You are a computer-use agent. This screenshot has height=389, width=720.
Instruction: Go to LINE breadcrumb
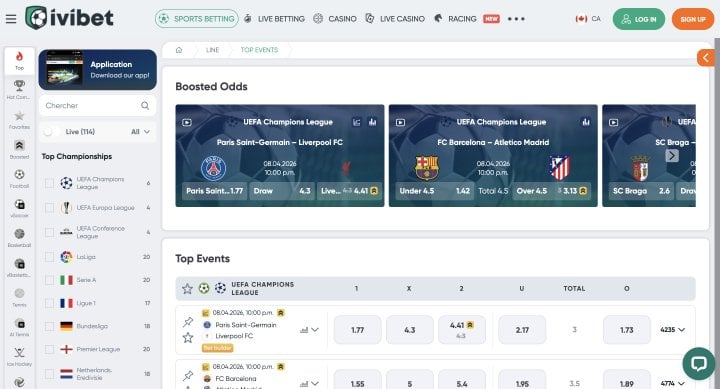(x=212, y=50)
